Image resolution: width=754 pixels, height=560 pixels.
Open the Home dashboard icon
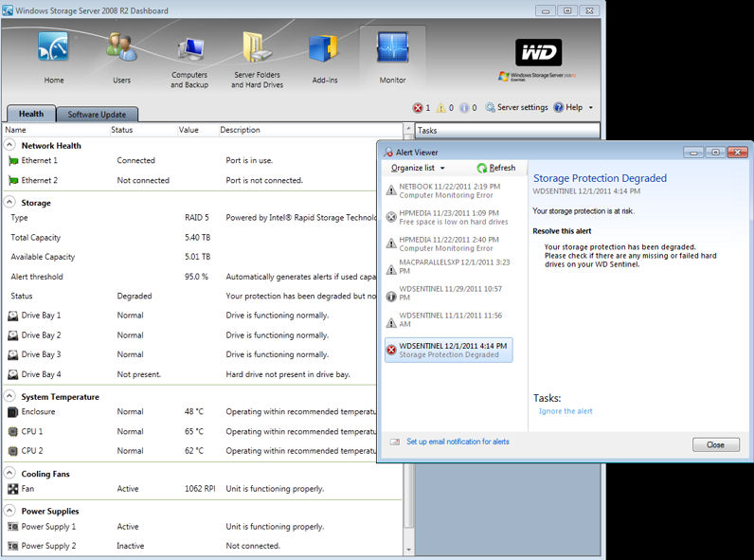[x=53, y=47]
